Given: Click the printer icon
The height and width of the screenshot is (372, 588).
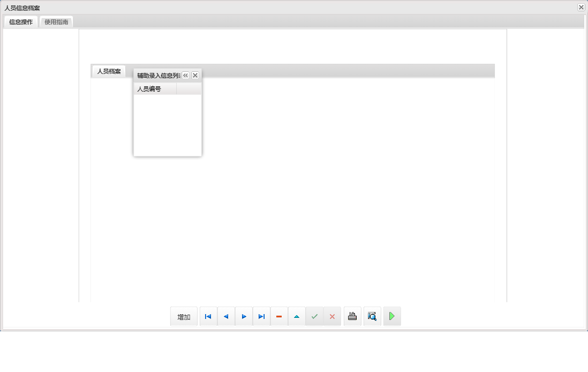Looking at the screenshot, I should [352, 316].
